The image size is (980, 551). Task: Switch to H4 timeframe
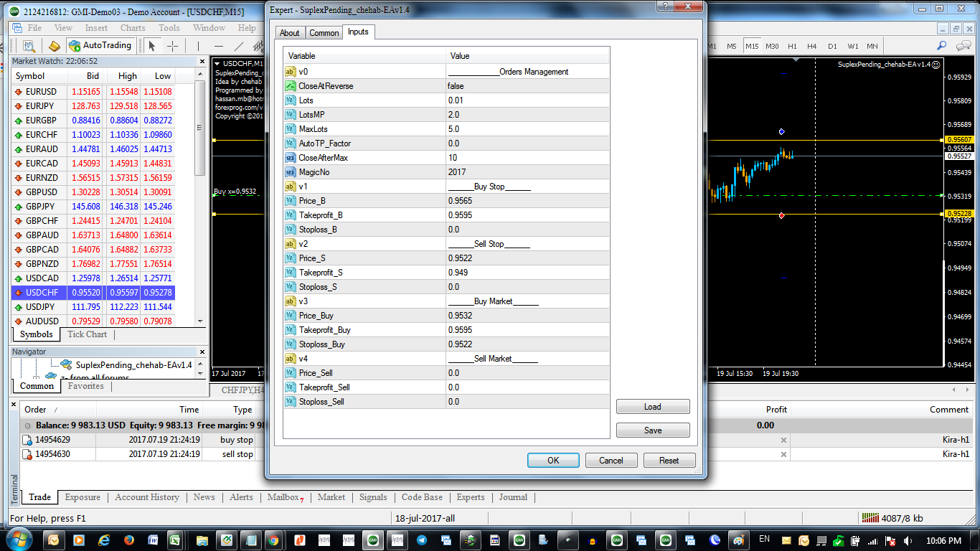click(x=811, y=46)
